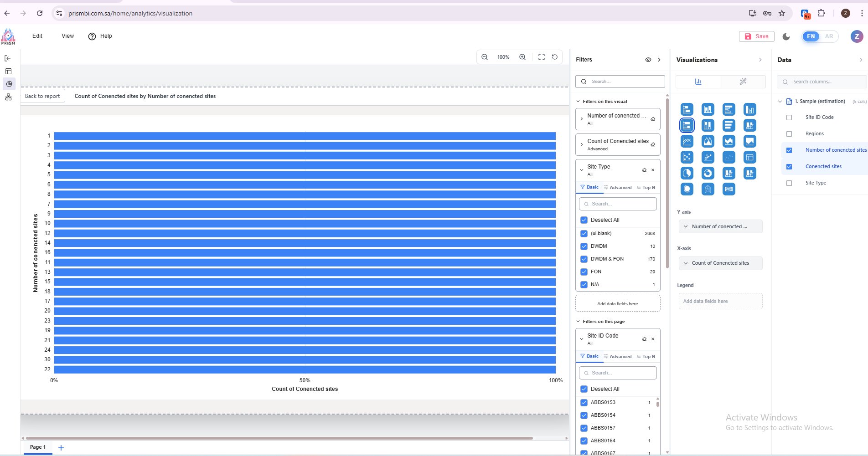Image resolution: width=868 pixels, height=456 pixels.
Task: Select the line chart visualization icon
Action: click(687, 141)
